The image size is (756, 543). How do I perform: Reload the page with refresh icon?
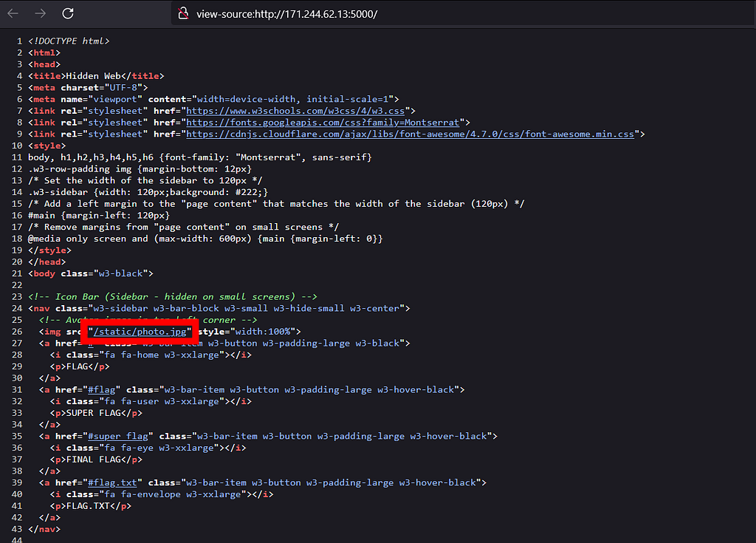68,13
